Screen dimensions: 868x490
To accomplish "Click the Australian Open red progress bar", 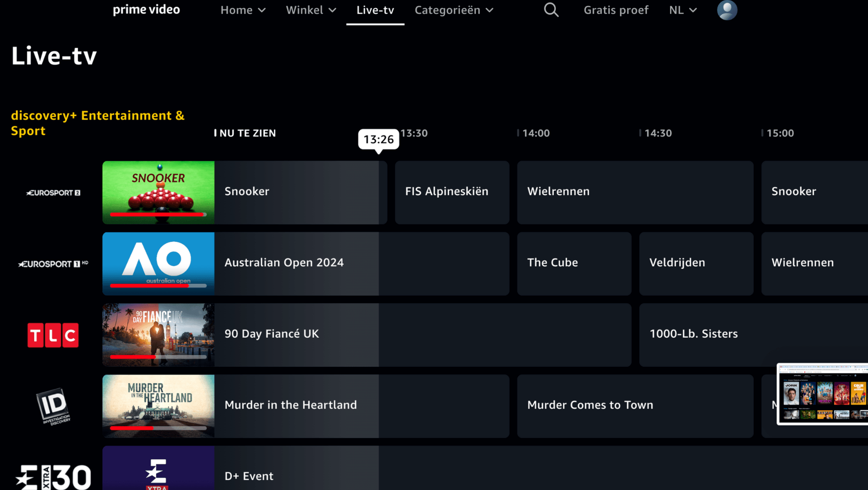I will pyautogui.click(x=149, y=285).
